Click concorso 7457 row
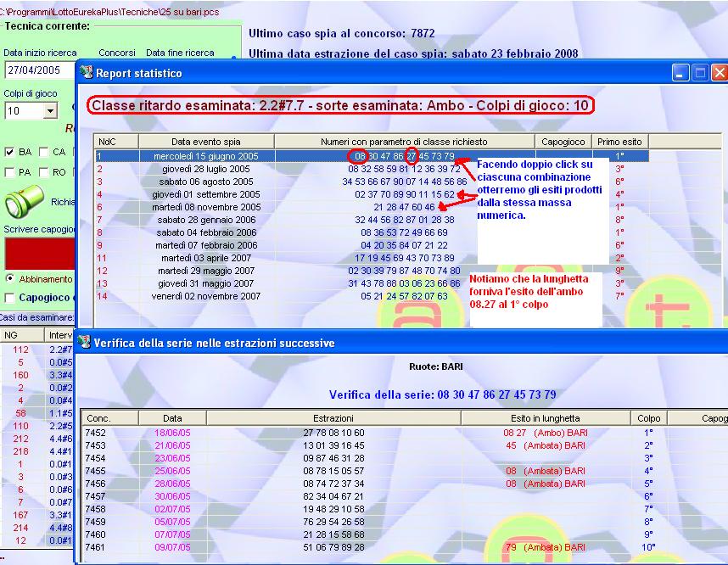Screen dimensions: 728x565 96,496
